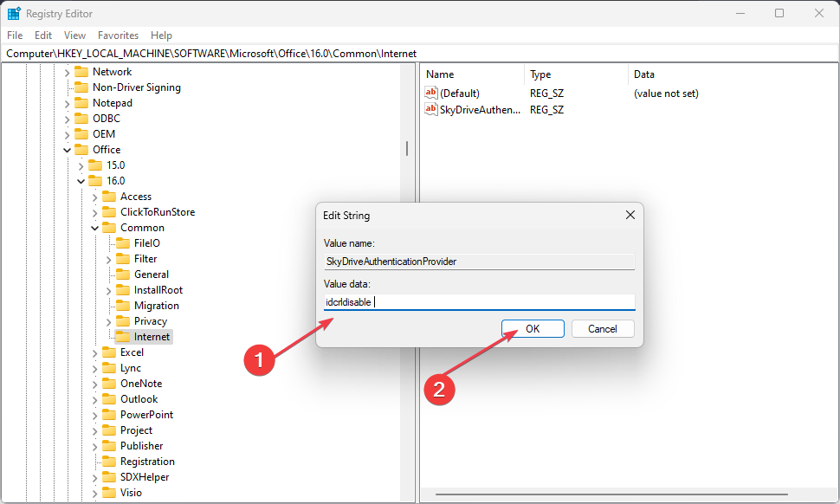Expand the InstallRoot key

(x=109, y=290)
